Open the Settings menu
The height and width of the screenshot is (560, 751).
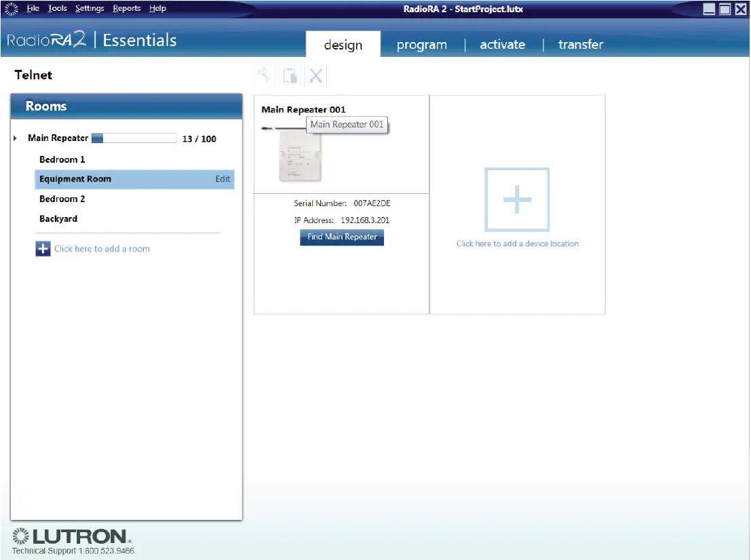[90, 8]
